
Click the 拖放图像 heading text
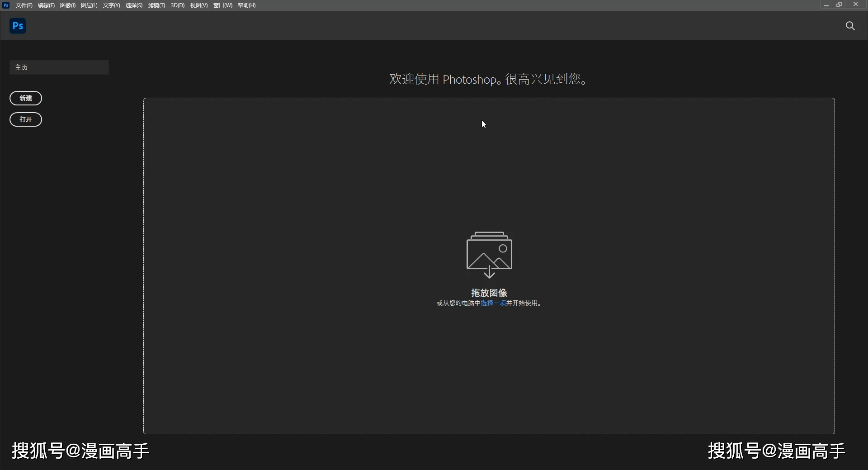coord(489,293)
